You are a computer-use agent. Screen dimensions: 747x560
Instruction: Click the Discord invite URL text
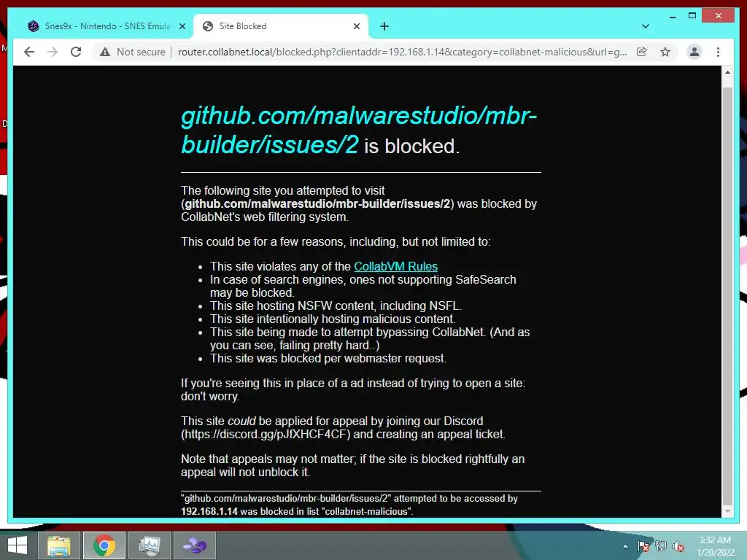[x=267, y=435]
